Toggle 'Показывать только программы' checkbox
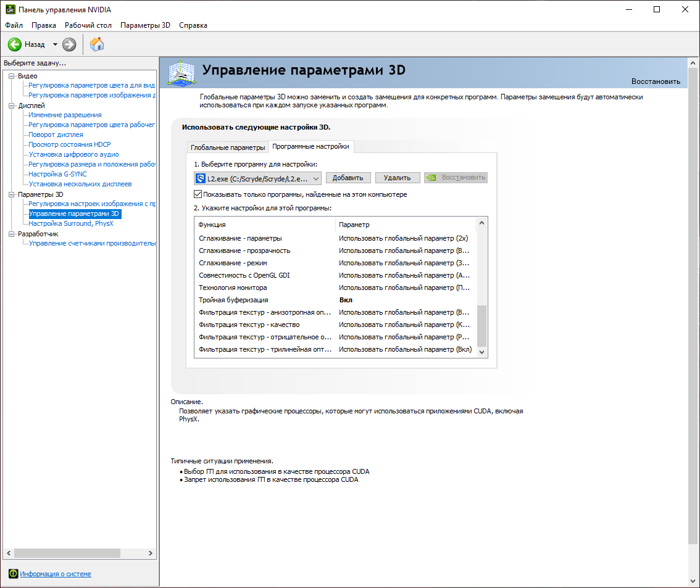The image size is (700, 588). click(x=198, y=194)
